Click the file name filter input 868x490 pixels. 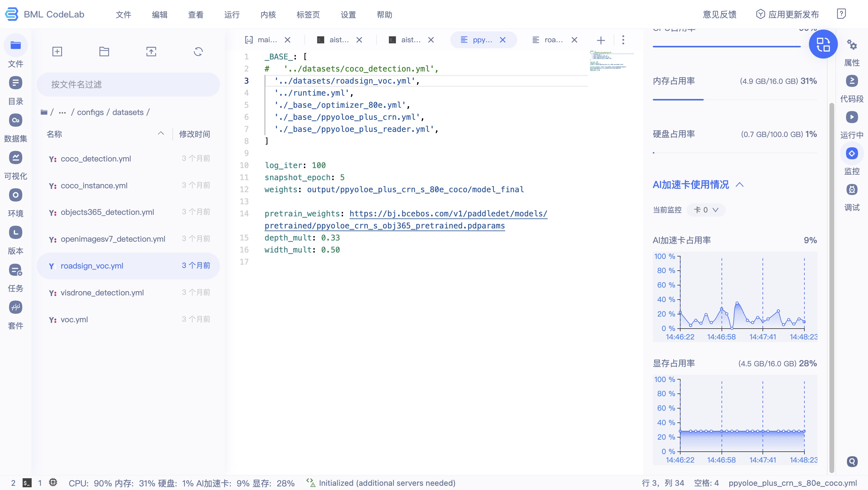pyautogui.click(x=128, y=84)
